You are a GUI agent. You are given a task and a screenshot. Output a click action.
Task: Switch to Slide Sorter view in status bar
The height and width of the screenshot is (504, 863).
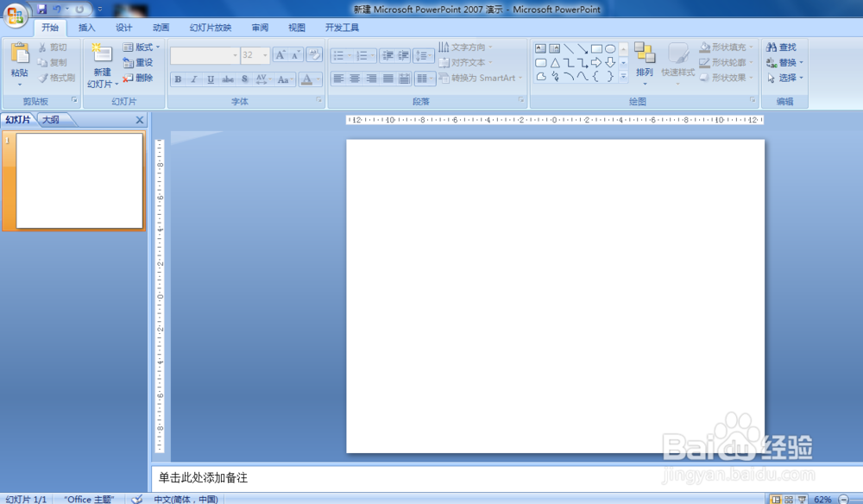(x=789, y=499)
